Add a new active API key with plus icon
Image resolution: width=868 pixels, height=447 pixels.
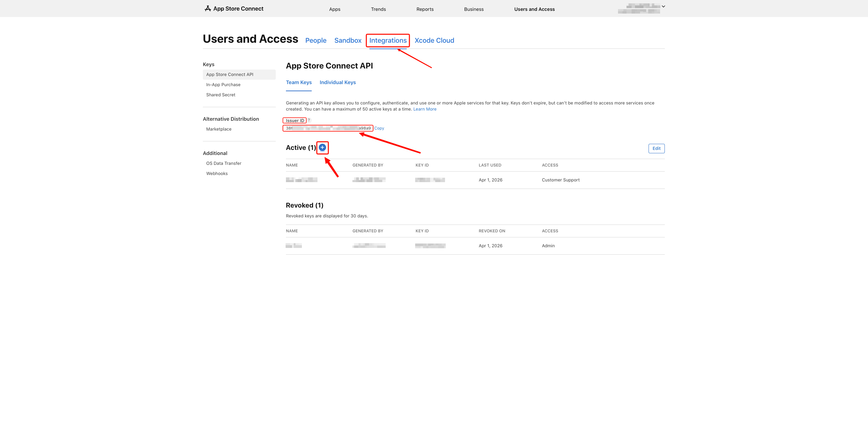tap(322, 148)
